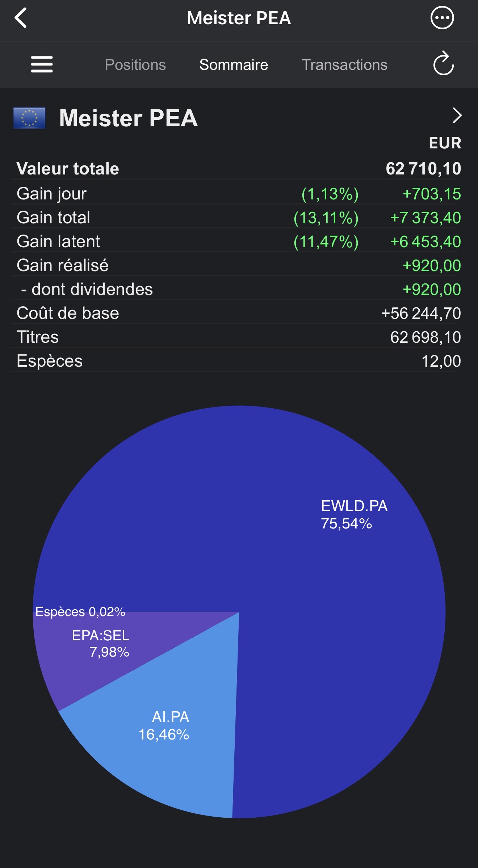Switch to the Positions tab
The width and height of the screenshot is (478, 868).
pos(135,65)
